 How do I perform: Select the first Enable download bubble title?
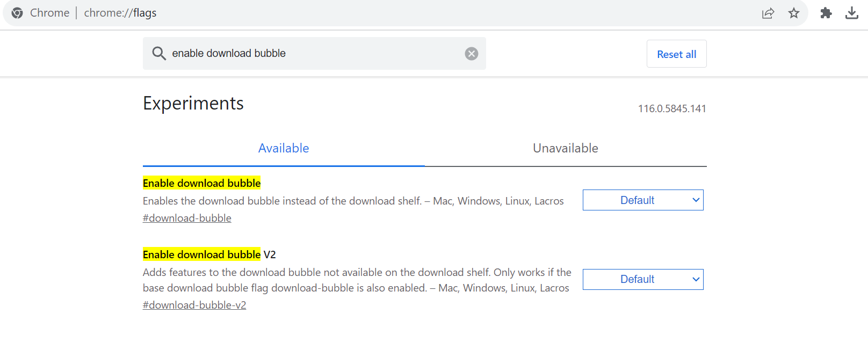[201, 183]
